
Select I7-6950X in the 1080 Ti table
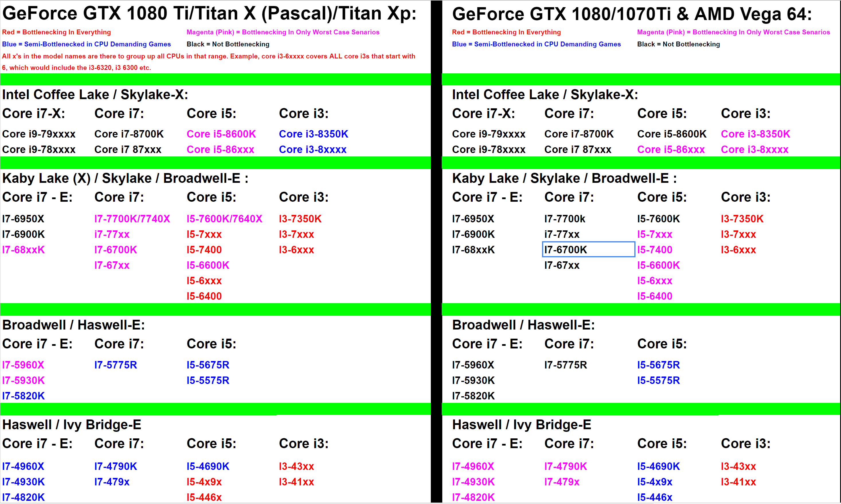pyautogui.click(x=23, y=219)
